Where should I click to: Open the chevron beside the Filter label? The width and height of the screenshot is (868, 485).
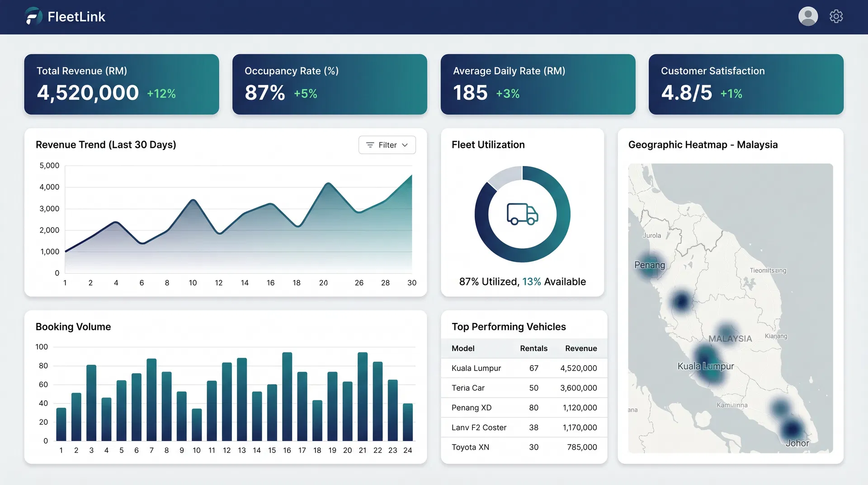(x=405, y=145)
